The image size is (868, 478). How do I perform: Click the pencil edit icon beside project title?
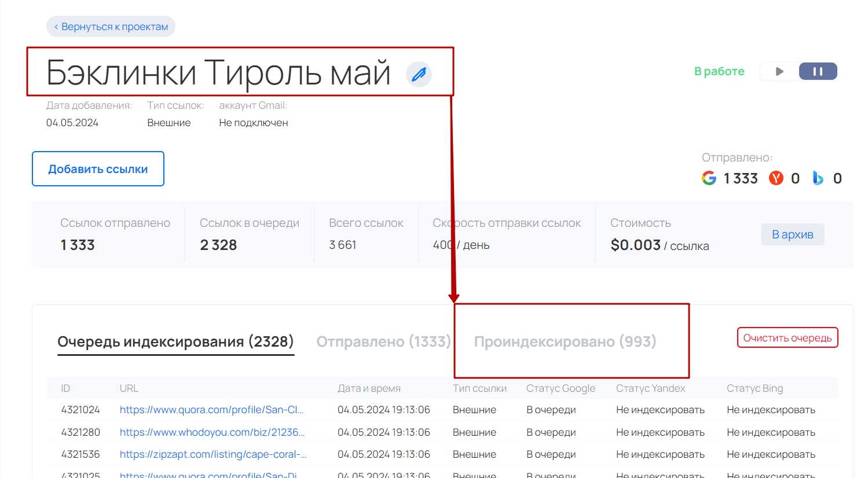click(419, 74)
